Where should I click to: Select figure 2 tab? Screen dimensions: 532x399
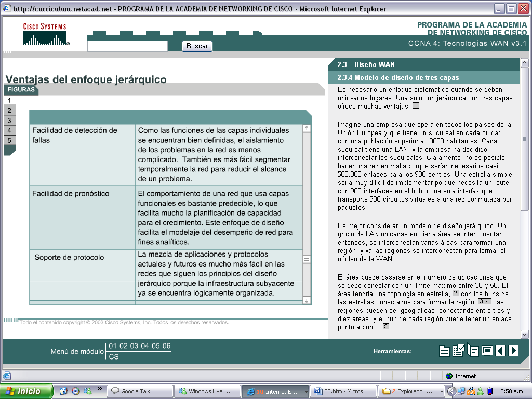tap(9, 110)
